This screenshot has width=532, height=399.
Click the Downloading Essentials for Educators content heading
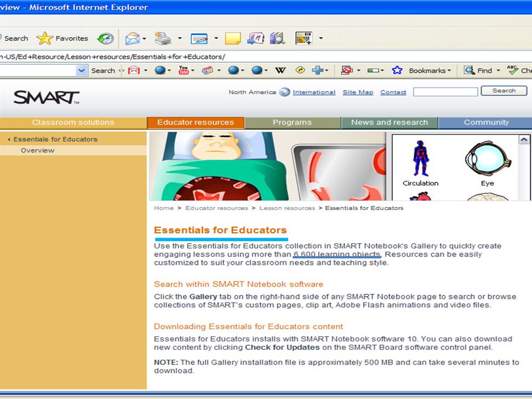[248, 327]
